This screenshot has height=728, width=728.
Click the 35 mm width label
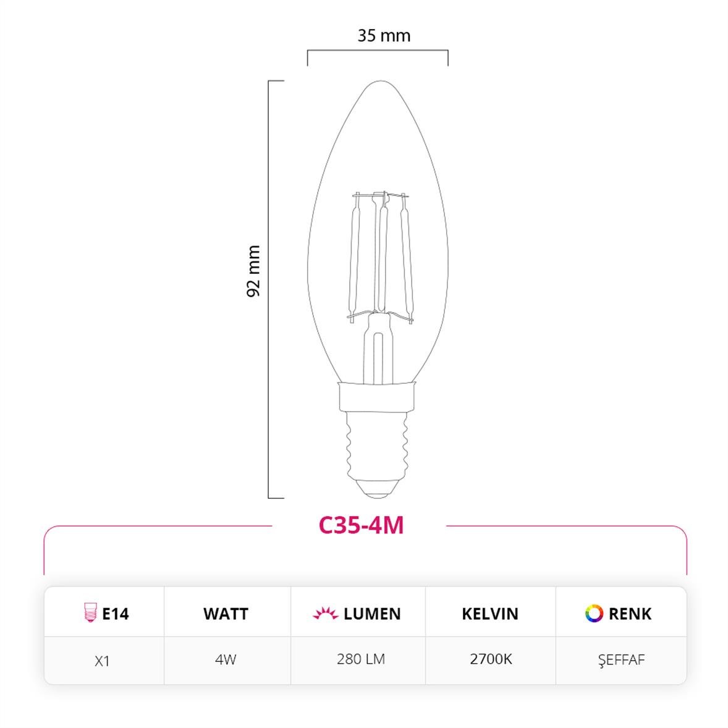384,36
